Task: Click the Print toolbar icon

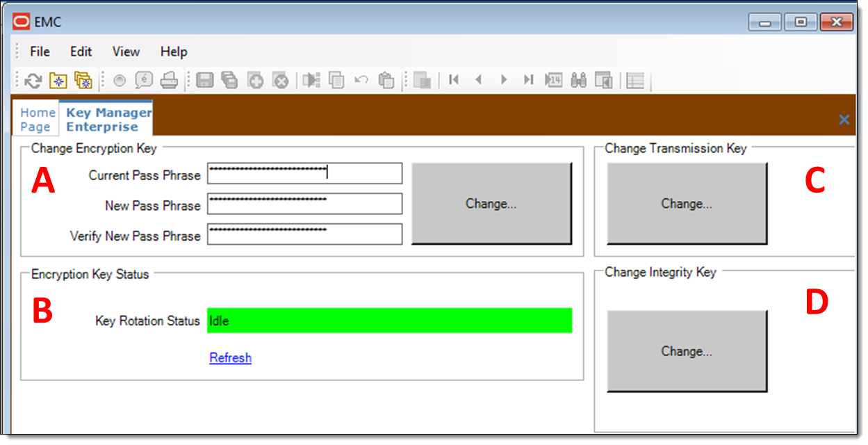Action: click(170, 81)
